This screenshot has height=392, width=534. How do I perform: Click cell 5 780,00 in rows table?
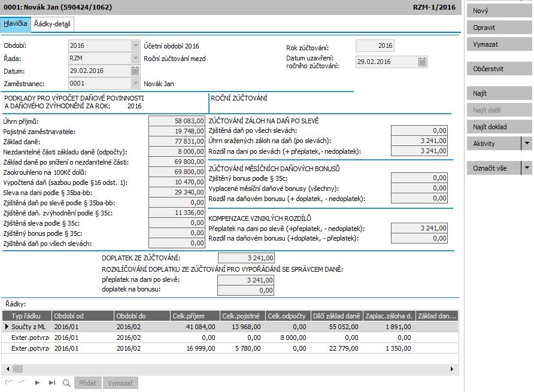[x=243, y=348]
